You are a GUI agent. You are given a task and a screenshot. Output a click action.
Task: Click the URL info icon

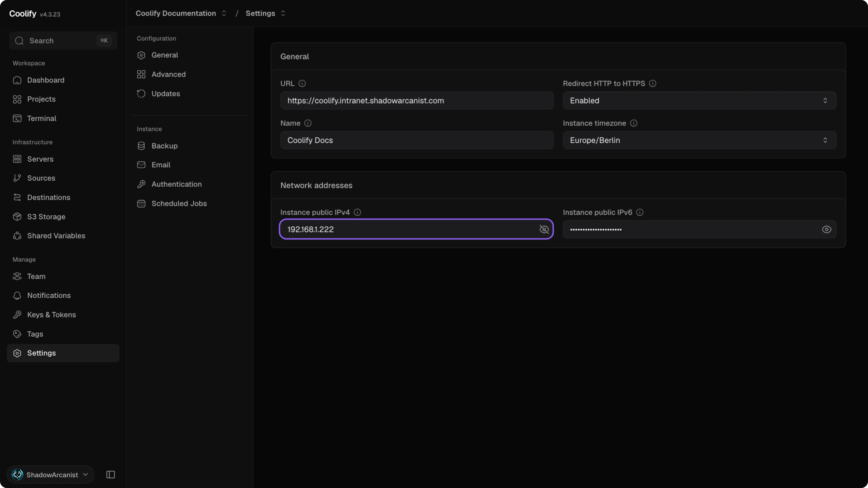(302, 84)
